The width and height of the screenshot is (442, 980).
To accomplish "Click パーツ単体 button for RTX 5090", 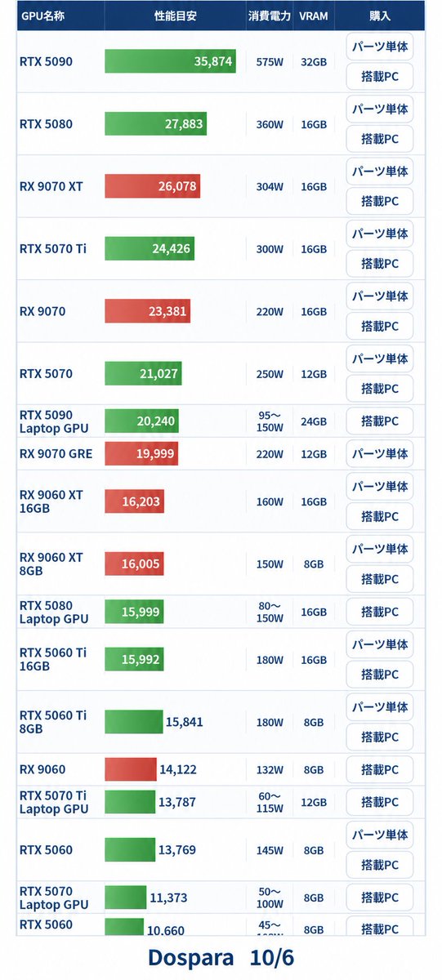I will pos(380,46).
